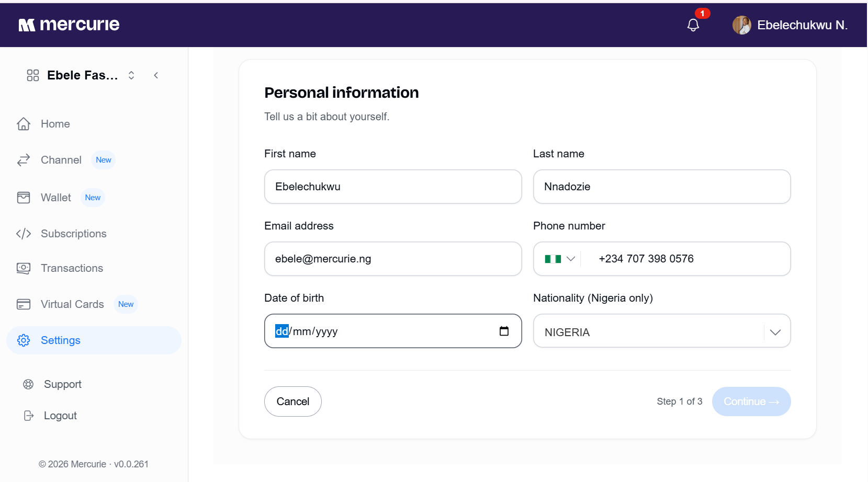Image resolution: width=868 pixels, height=482 pixels.
Task: Click the New badge next to Virtual Cards
Action: click(x=126, y=304)
